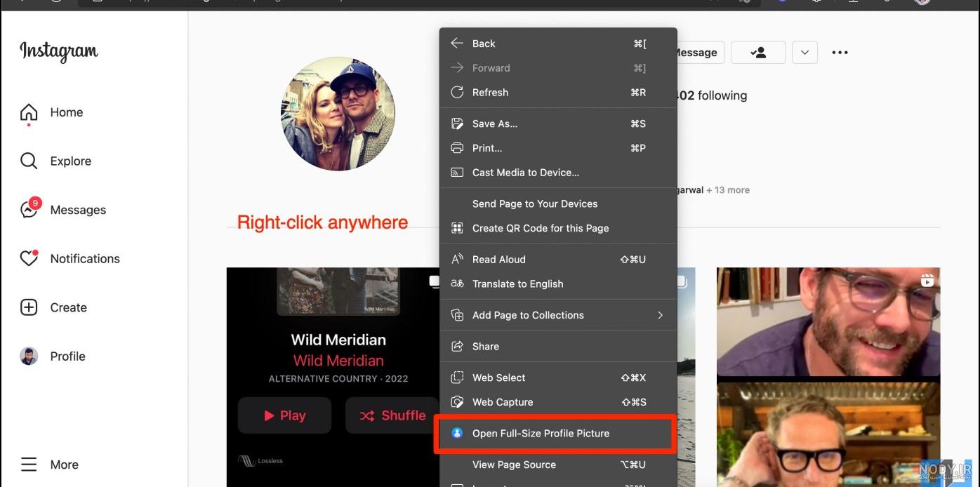Image resolution: width=980 pixels, height=487 pixels.
Task: Open the Explore magnifier icon
Action: [x=29, y=161]
